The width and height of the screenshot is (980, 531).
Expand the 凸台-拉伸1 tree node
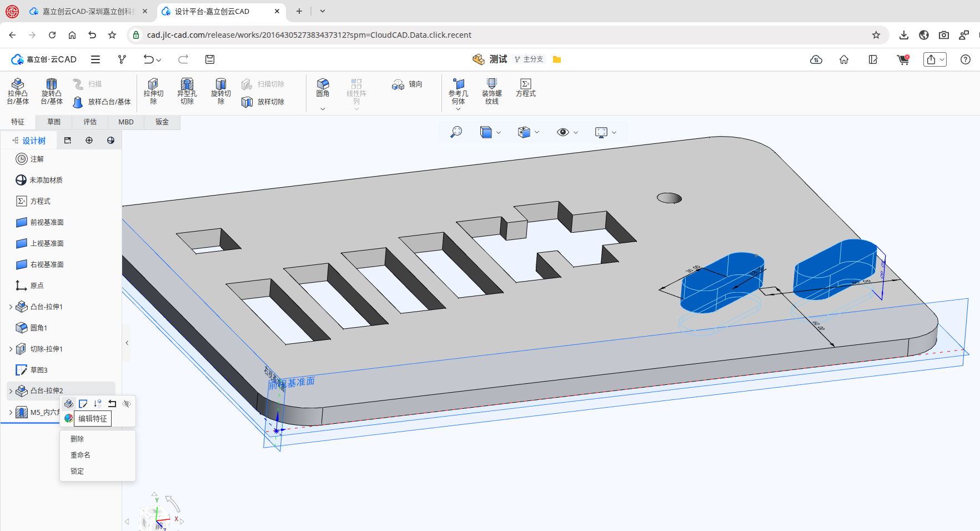click(11, 307)
